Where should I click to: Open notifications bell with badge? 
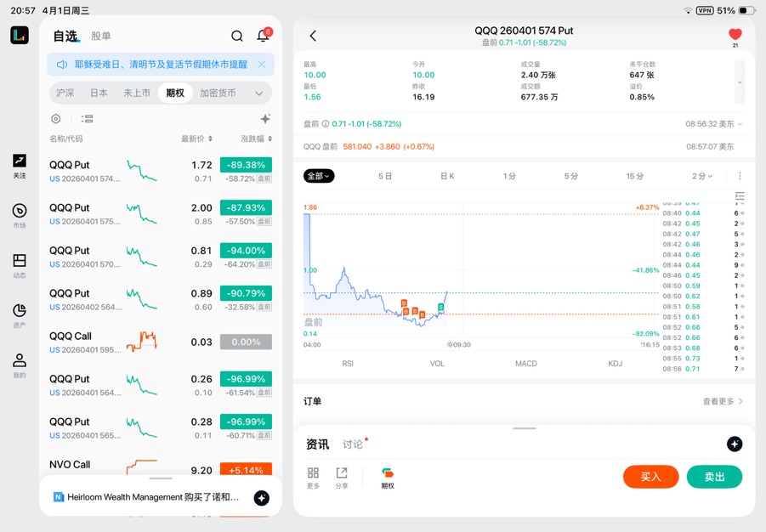tap(264, 35)
